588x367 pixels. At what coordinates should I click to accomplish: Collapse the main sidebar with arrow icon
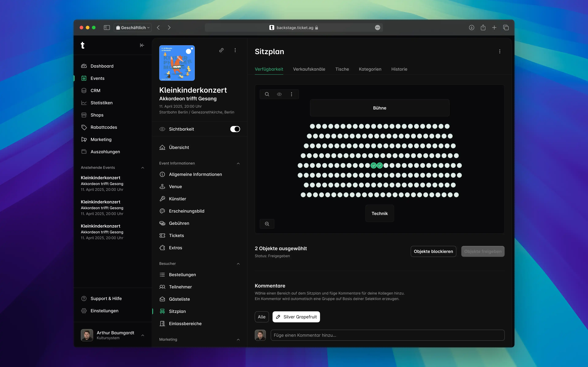click(x=142, y=45)
